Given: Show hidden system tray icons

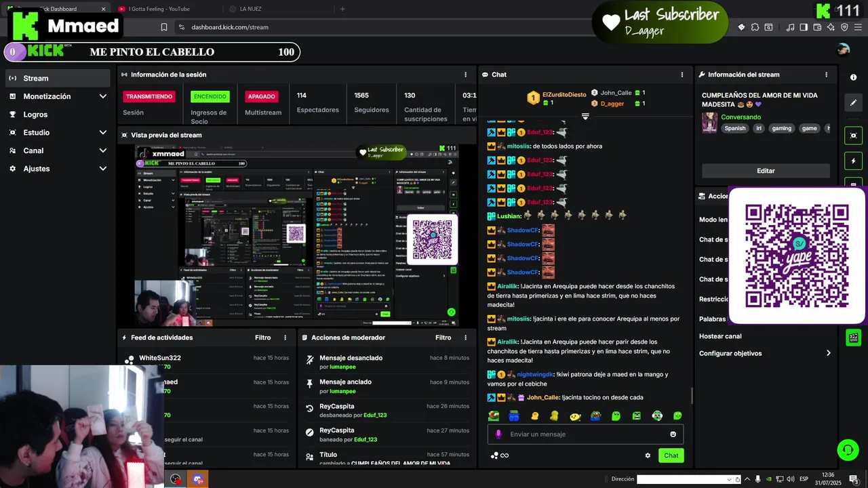Looking at the screenshot, I should point(748,479).
